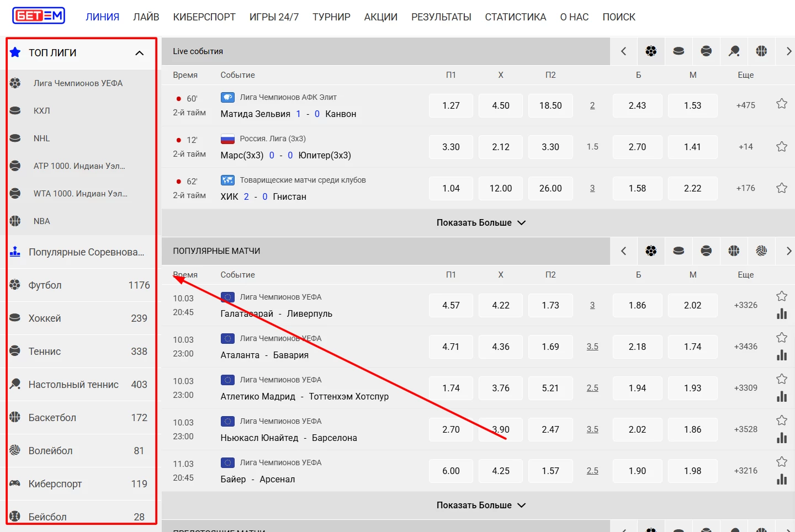
Task: Open +3309 more markets for Атлетико Мадрид
Action: coord(745,388)
